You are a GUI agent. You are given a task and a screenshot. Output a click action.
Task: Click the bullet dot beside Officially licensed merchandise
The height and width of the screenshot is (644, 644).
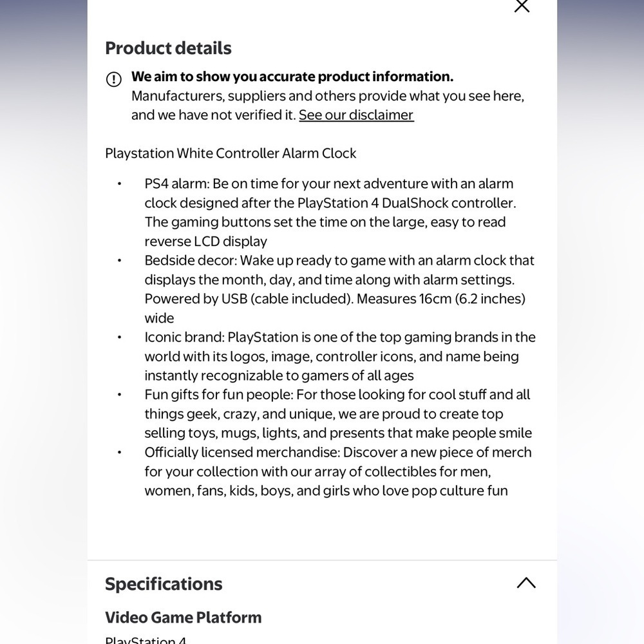click(x=120, y=452)
